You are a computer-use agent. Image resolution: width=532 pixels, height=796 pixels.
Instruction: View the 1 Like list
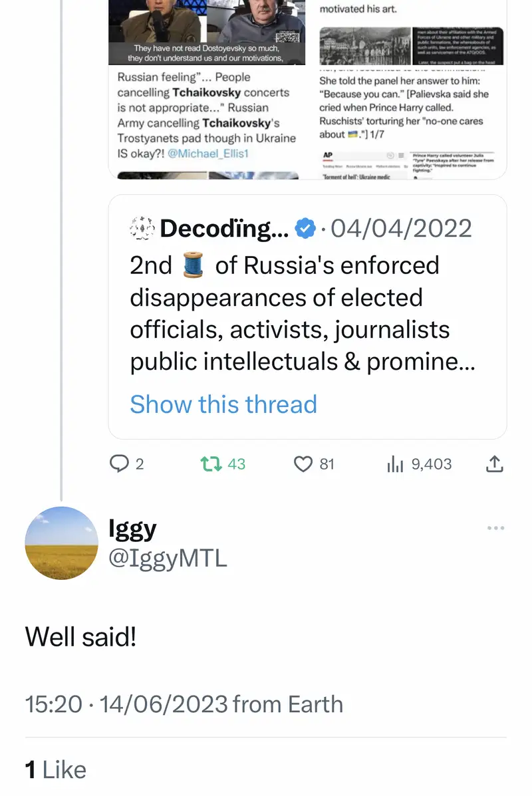tap(56, 770)
